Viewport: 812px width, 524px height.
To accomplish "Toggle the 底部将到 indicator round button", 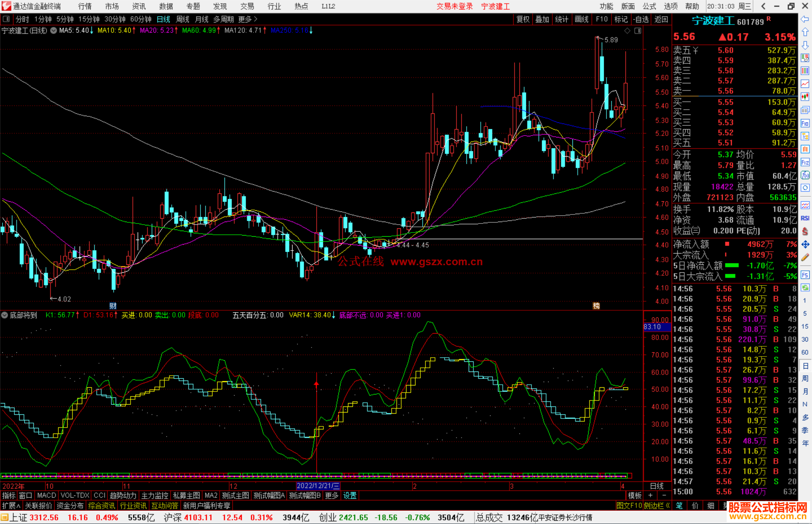I will point(5,315).
